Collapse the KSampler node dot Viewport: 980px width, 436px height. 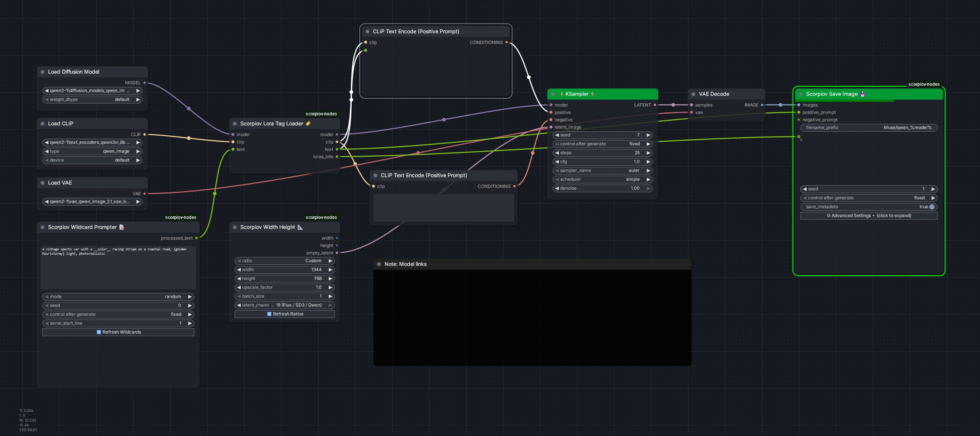(x=553, y=94)
